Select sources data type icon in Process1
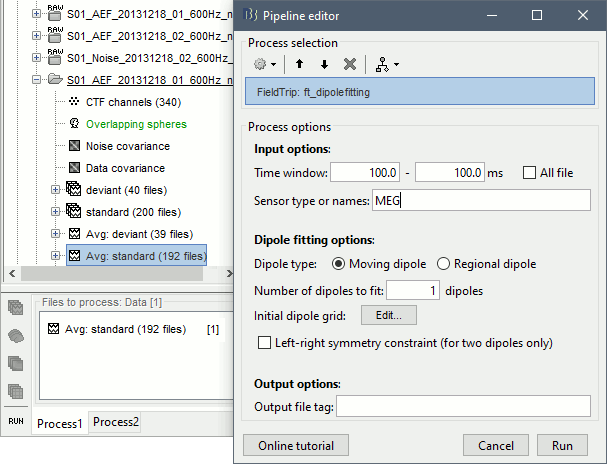Screen dimensions: 607x464 point(16,337)
